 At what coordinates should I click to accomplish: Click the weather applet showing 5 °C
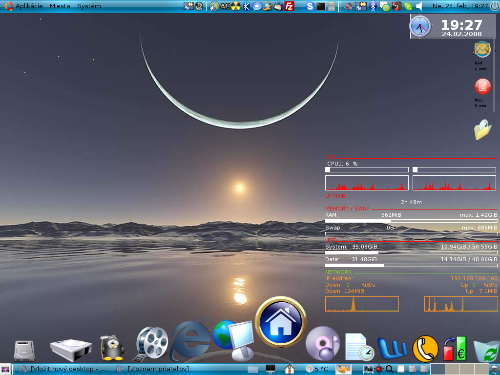(317, 369)
